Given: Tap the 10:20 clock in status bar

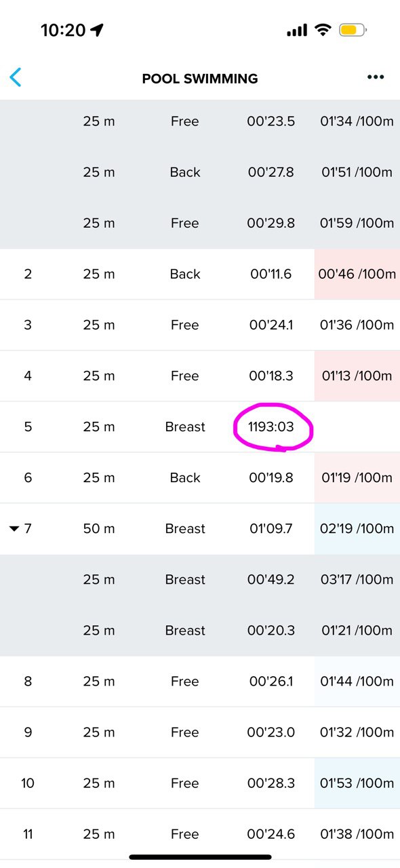Looking at the screenshot, I should [x=63, y=31].
